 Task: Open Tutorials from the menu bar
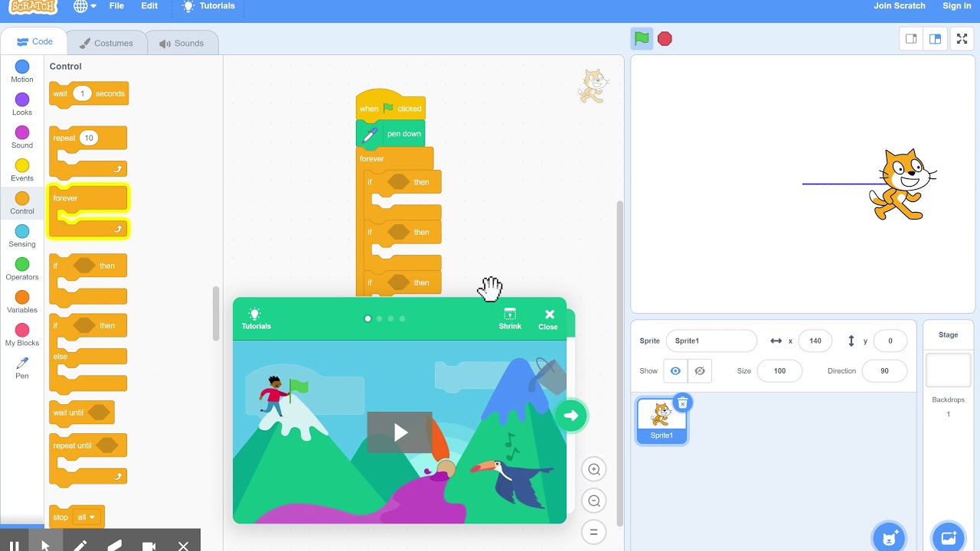(x=209, y=5)
